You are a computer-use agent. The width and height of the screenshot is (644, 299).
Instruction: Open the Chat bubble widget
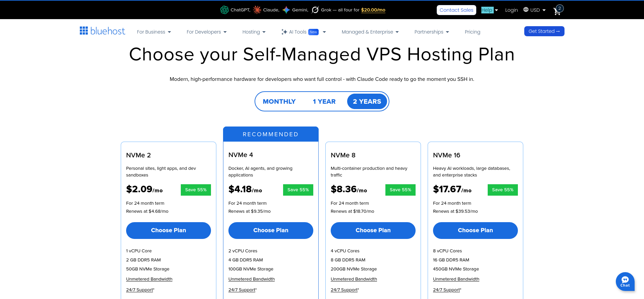[x=625, y=281]
